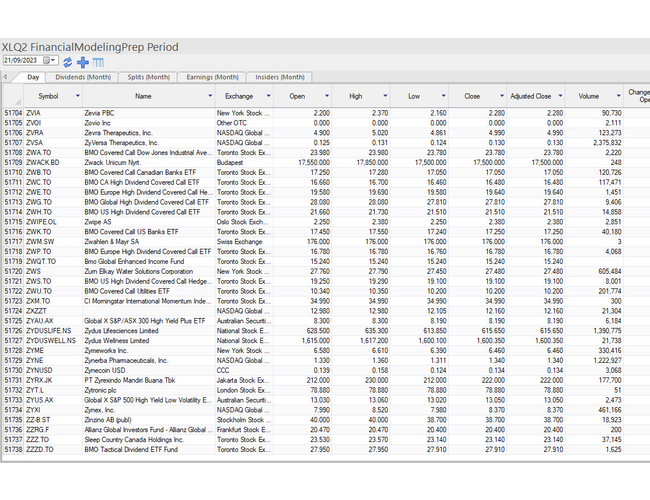Screen dimensions: 650x500
Task: Open the High column filter dropdown
Action: tap(385, 96)
